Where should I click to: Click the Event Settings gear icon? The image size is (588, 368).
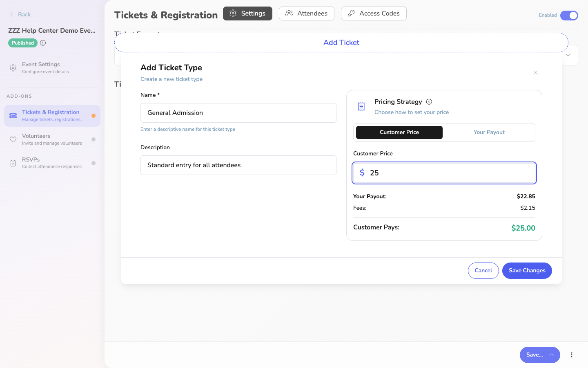click(13, 68)
